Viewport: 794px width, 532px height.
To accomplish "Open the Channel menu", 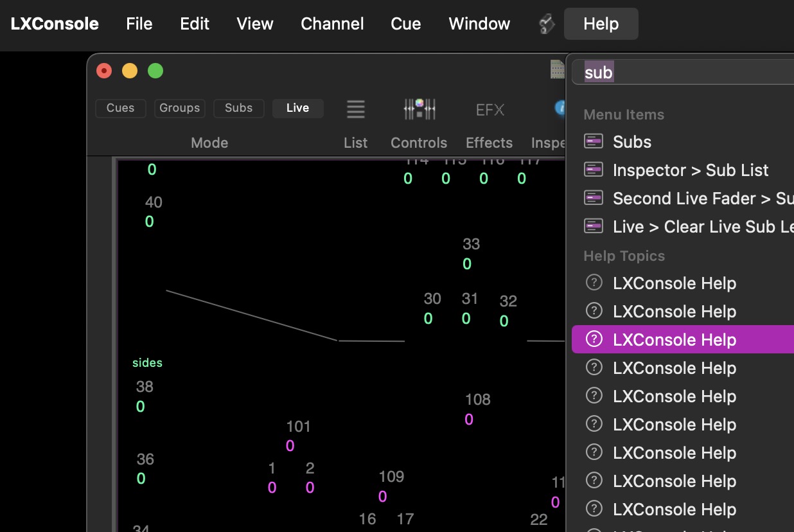I will coord(332,24).
